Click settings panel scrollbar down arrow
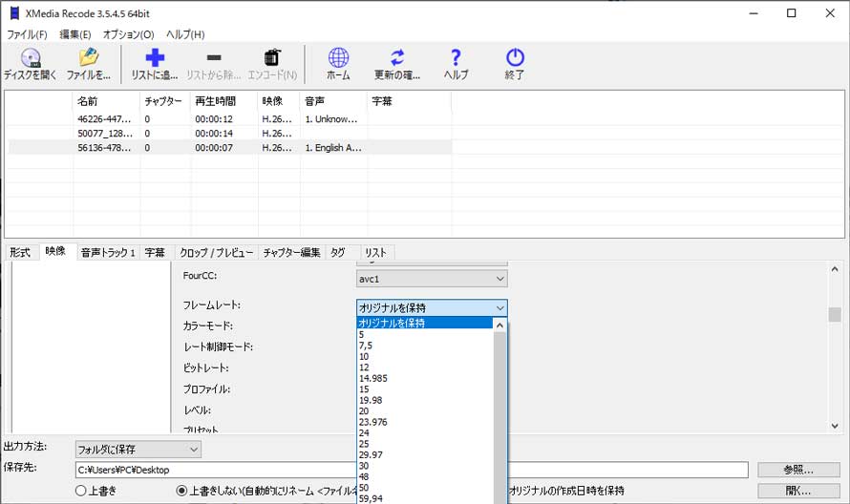This screenshot has width=850, height=504. [x=835, y=426]
